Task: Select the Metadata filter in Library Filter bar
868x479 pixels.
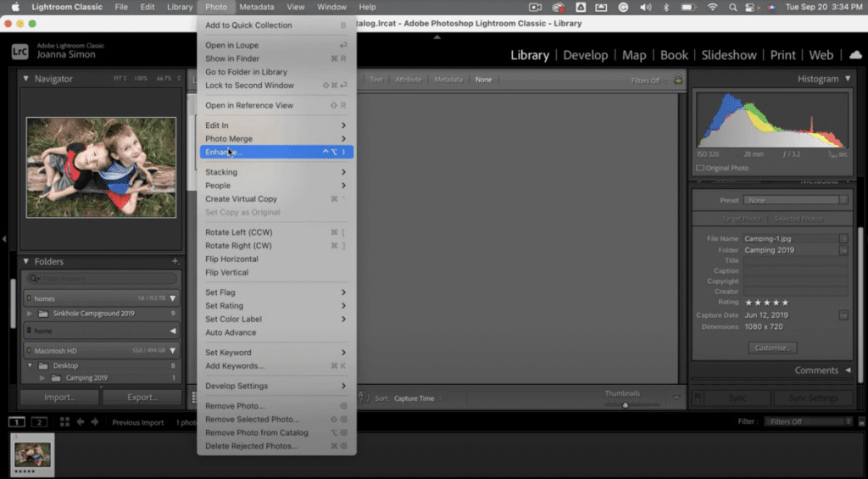Action: (448, 79)
